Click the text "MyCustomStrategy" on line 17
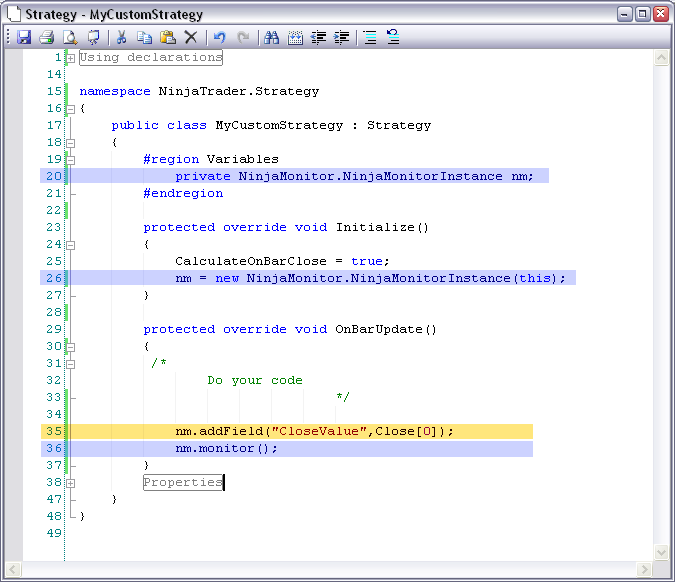Screen dimensions: 675x582 tap(279, 126)
